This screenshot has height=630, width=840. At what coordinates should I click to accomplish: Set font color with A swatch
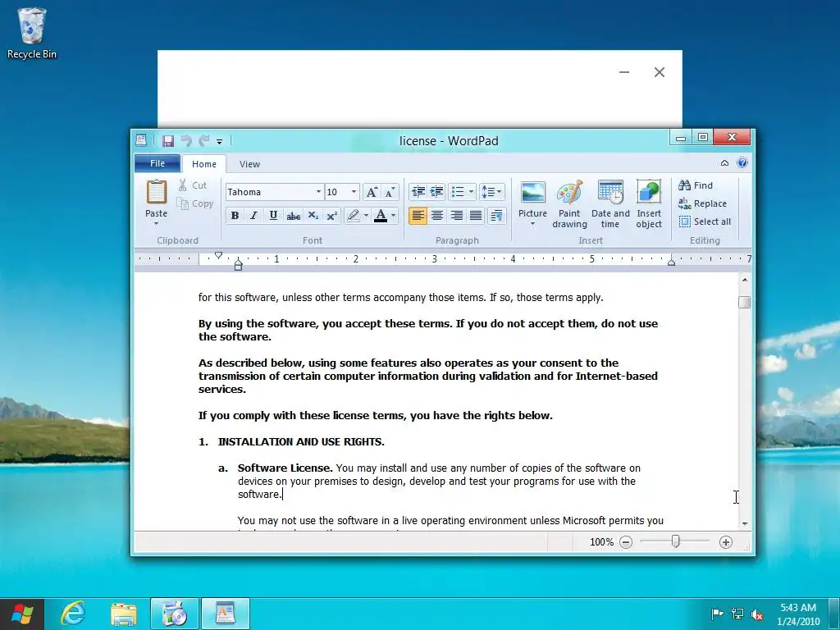pyautogui.click(x=381, y=216)
